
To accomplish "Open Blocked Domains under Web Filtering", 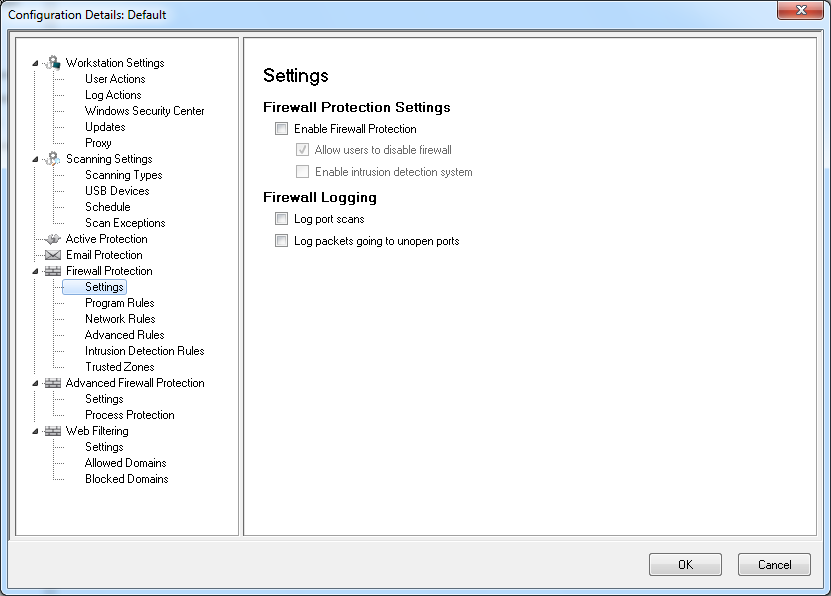I will pyautogui.click(x=126, y=479).
